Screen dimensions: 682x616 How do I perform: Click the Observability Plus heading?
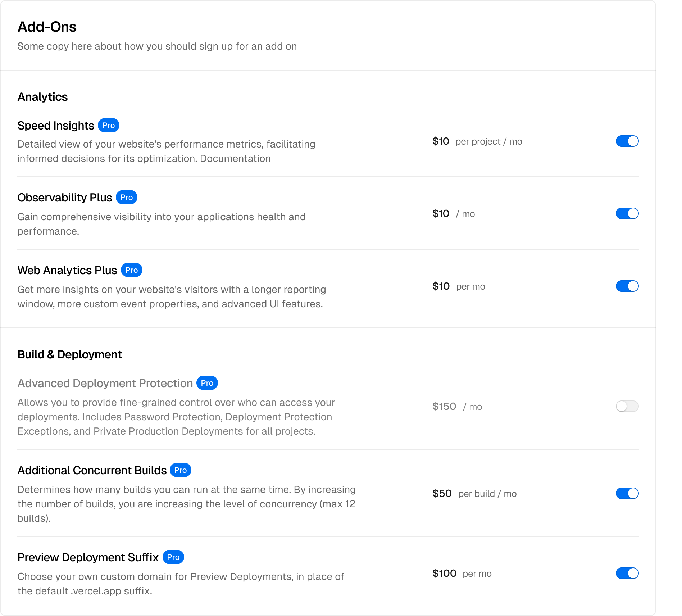(65, 198)
